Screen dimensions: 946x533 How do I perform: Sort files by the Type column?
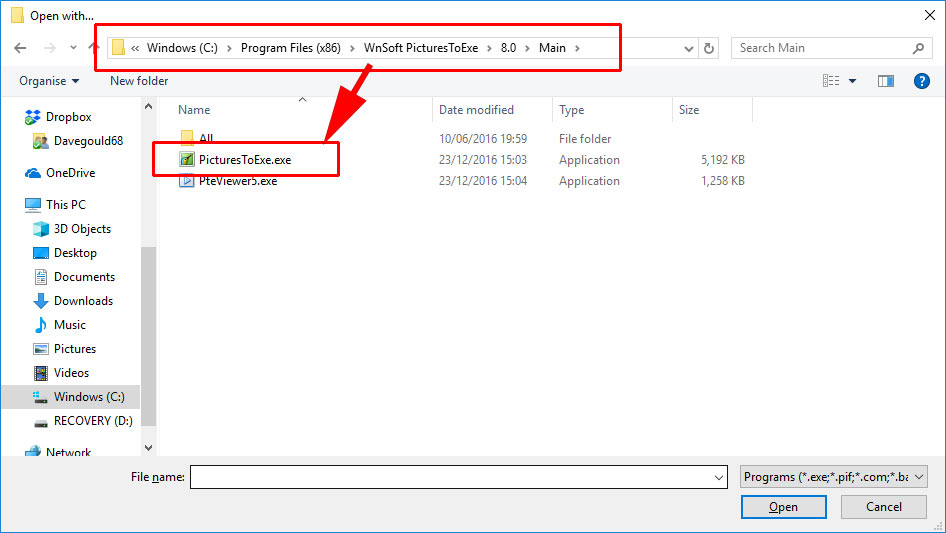pos(571,110)
